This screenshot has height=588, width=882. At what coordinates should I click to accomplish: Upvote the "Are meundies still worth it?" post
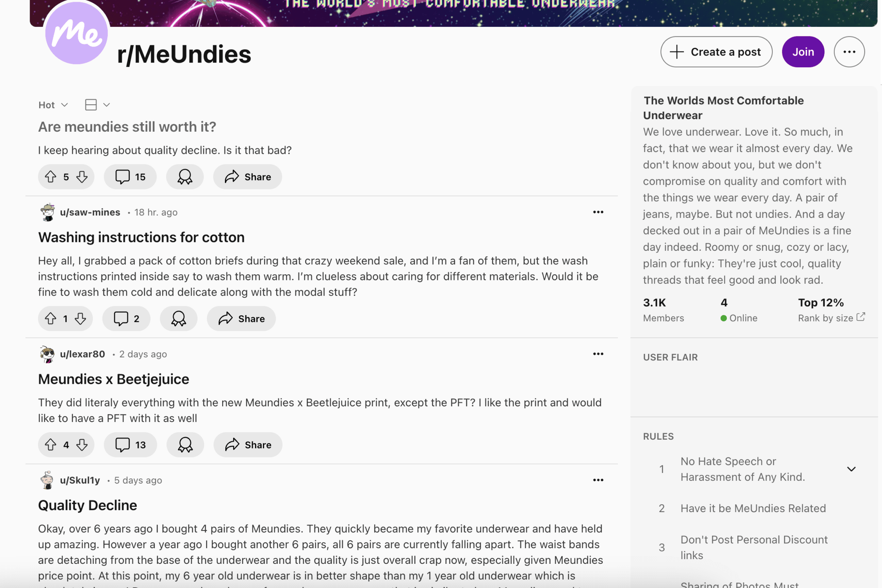tap(51, 177)
